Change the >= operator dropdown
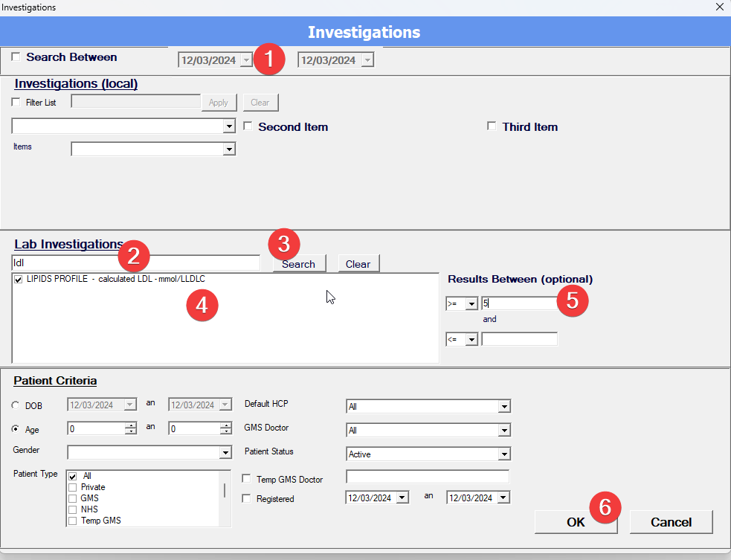 tap(471, 303)
